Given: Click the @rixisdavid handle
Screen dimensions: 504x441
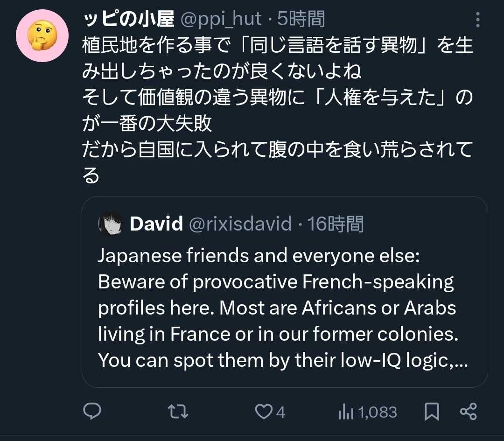Looking at the screenshot, I should click(x=240, y=224).
